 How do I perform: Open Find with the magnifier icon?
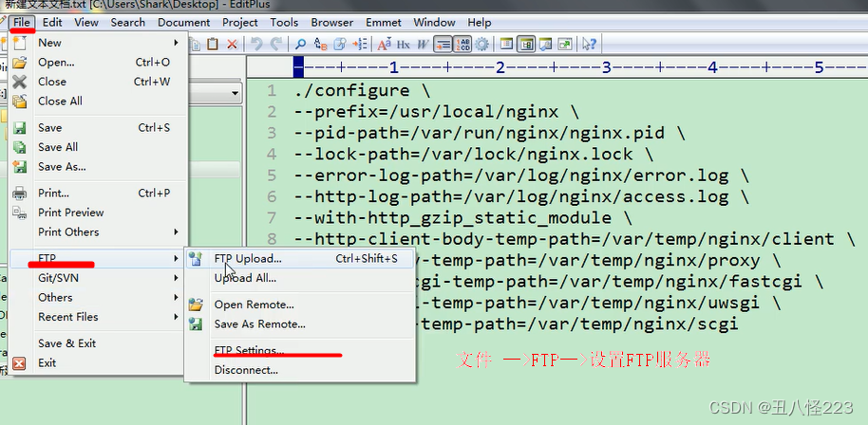pyautogui.click(x=300, y=45)
